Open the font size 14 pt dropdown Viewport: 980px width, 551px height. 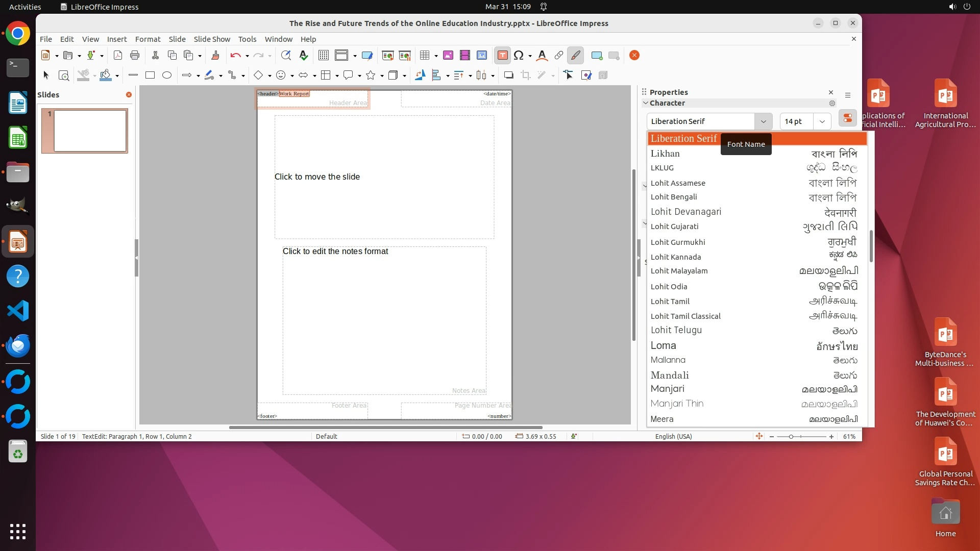pyautogui.click(x=822, y=121)
